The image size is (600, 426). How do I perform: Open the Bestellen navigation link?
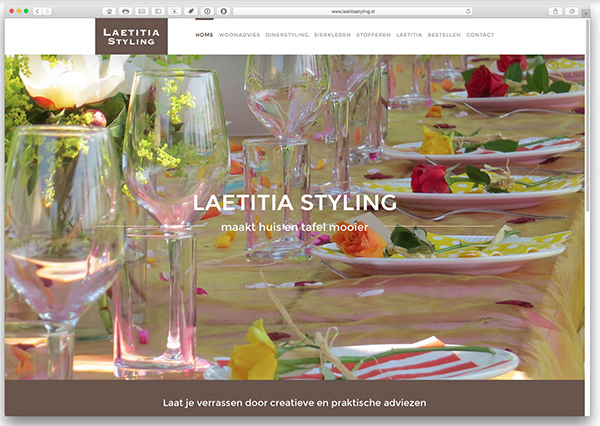(444, 35)
